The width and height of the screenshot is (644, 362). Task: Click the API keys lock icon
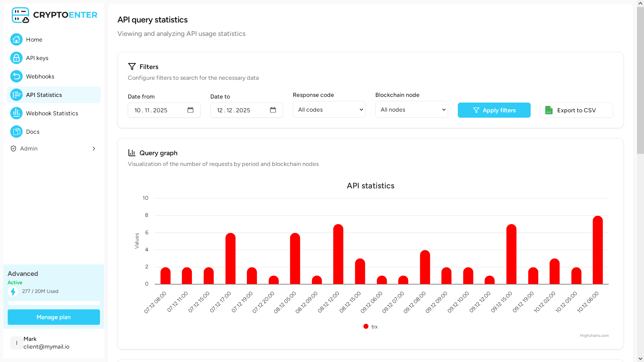click(16, 58)
